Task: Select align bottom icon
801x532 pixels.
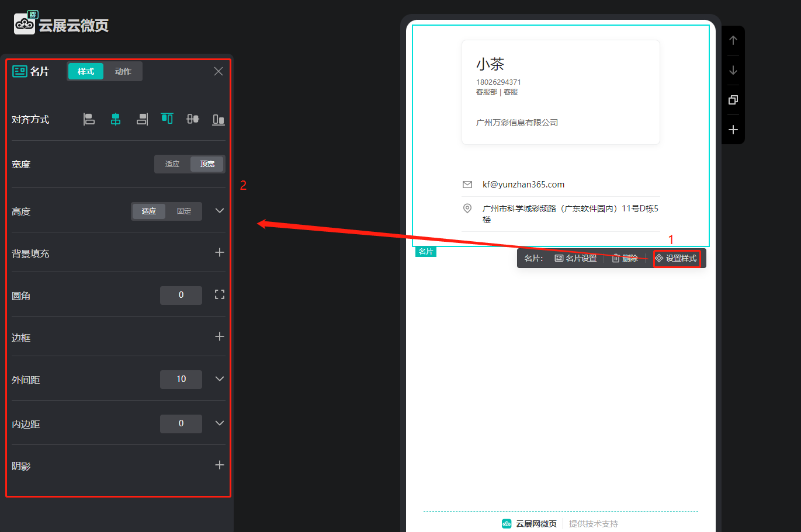Action: click(219, 119)
